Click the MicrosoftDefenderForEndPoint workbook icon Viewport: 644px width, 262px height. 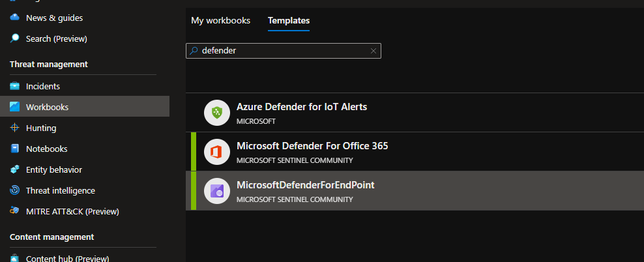217,191
